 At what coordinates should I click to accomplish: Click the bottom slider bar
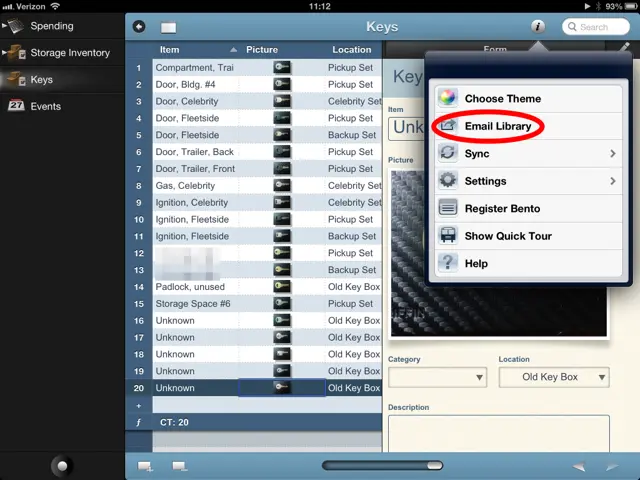point(382,465)
